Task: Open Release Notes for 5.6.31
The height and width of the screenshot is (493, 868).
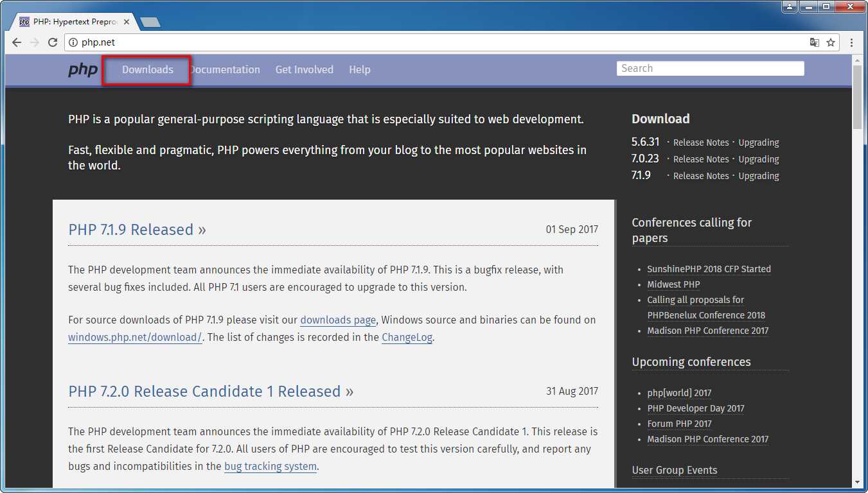Action: (701, 143)
